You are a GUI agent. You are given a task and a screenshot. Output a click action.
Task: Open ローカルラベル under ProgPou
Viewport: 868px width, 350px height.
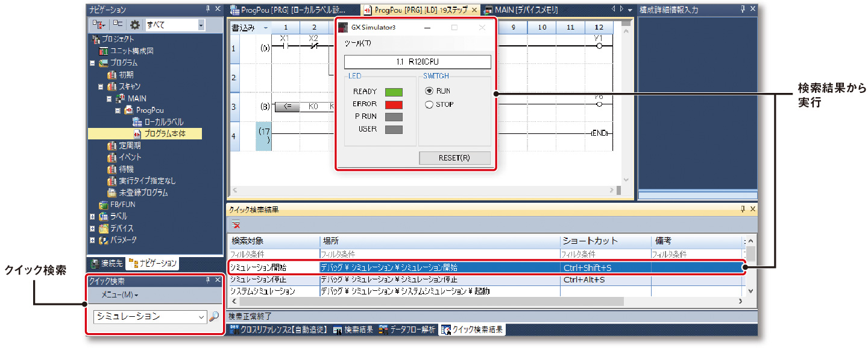[163, 122]
